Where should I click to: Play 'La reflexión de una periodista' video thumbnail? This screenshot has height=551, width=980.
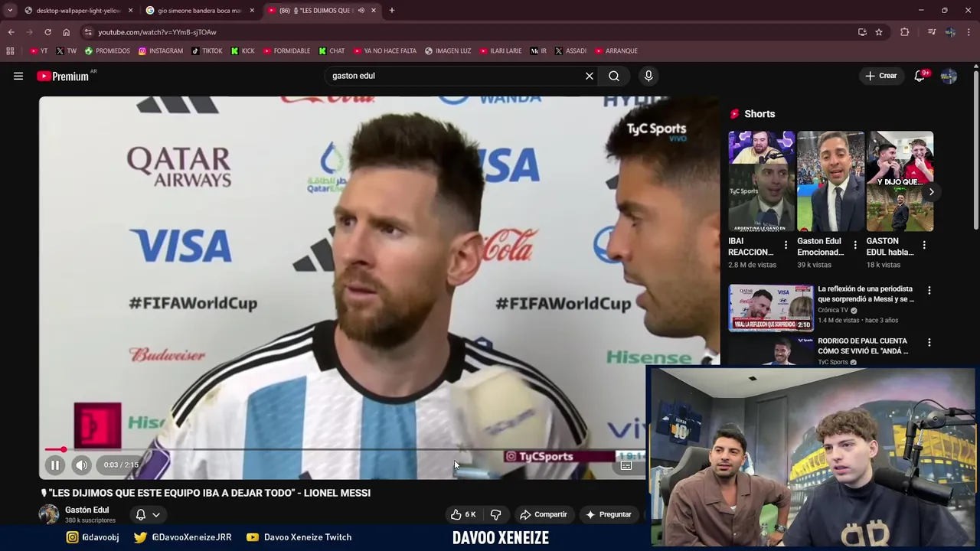(770, 308)
